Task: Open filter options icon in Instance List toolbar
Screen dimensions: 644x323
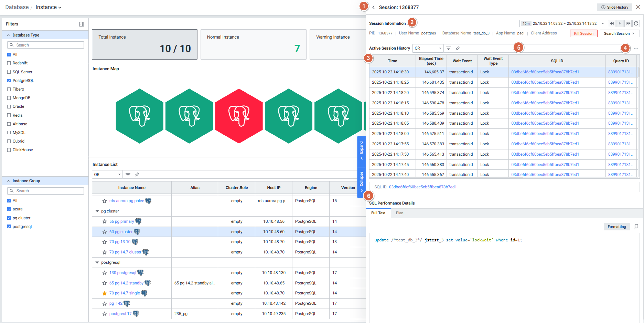Action: [x=128, y=175]
